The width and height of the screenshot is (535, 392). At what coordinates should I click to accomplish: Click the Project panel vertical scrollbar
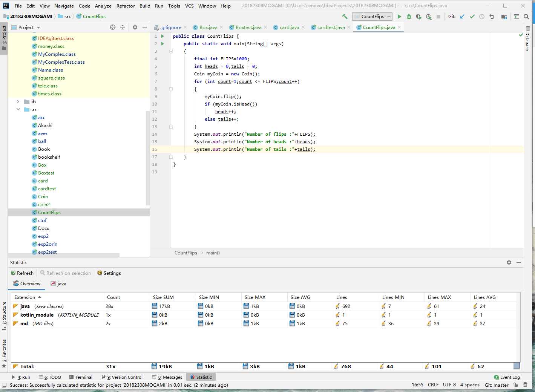coord(148,158)
